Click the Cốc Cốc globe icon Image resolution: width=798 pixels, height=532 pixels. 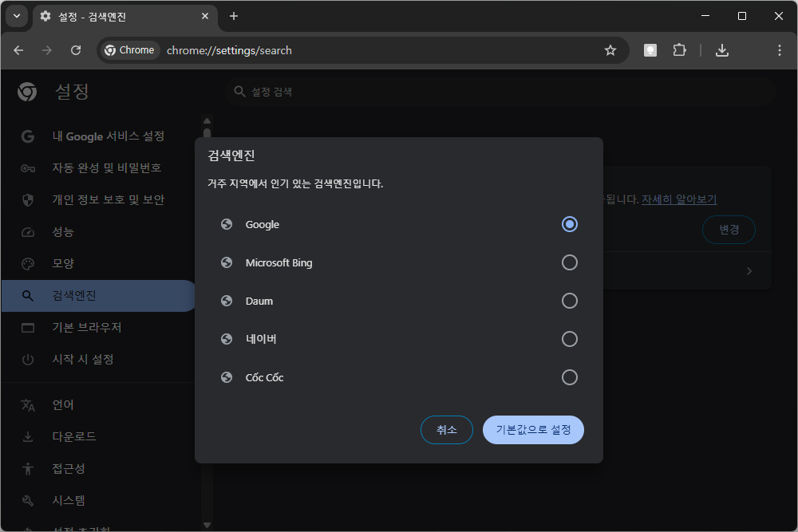[227, 377]
